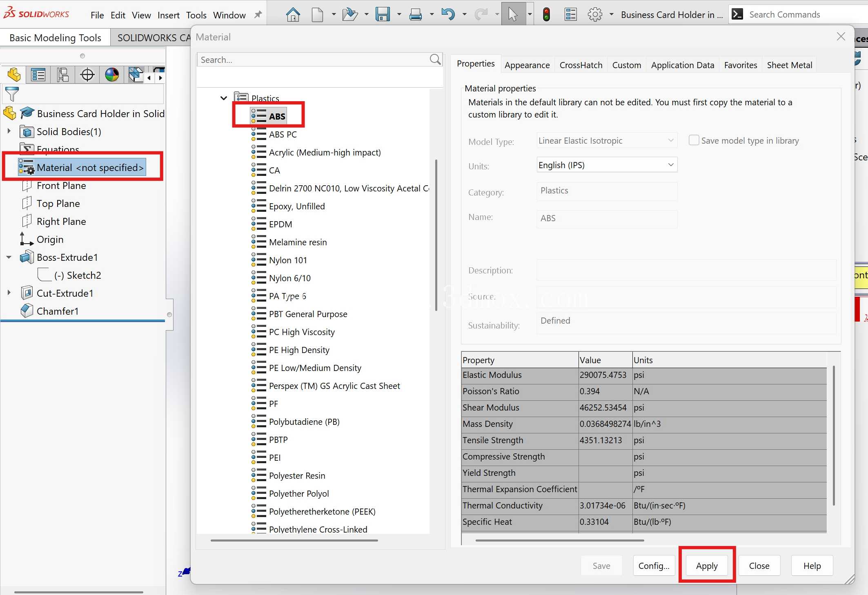Open the DisplayManager color sphere tab
The height and width of the screenshot is (595, 868).
pos(112,75)
